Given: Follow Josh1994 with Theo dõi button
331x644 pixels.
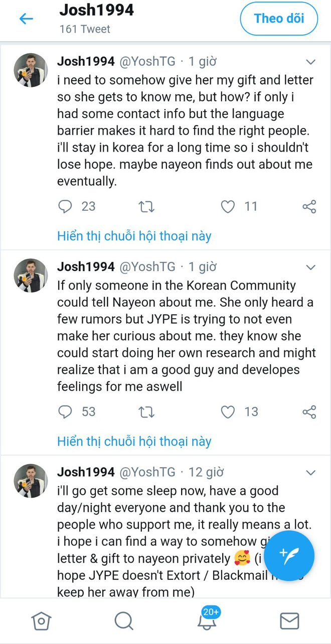Looking at the screenshot, I should (279, 19).
